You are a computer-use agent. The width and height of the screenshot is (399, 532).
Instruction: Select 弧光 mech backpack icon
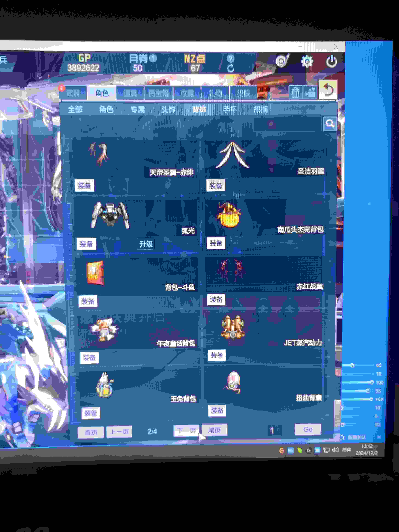coord(110,215)
